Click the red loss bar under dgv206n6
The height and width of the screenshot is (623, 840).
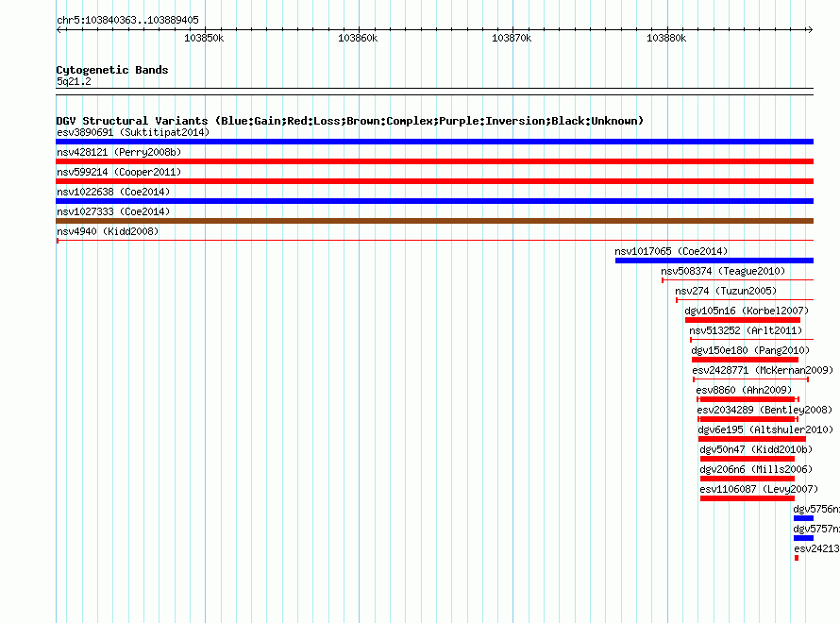748,479
